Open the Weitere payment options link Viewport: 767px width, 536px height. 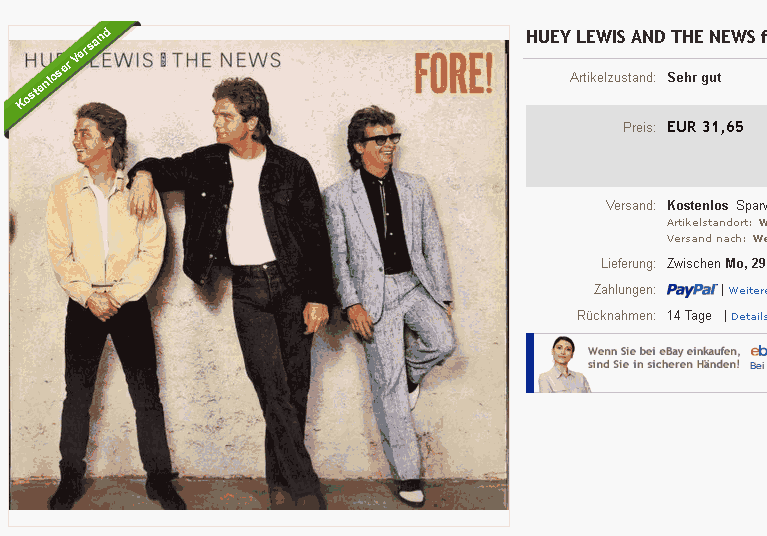[747, 290]
